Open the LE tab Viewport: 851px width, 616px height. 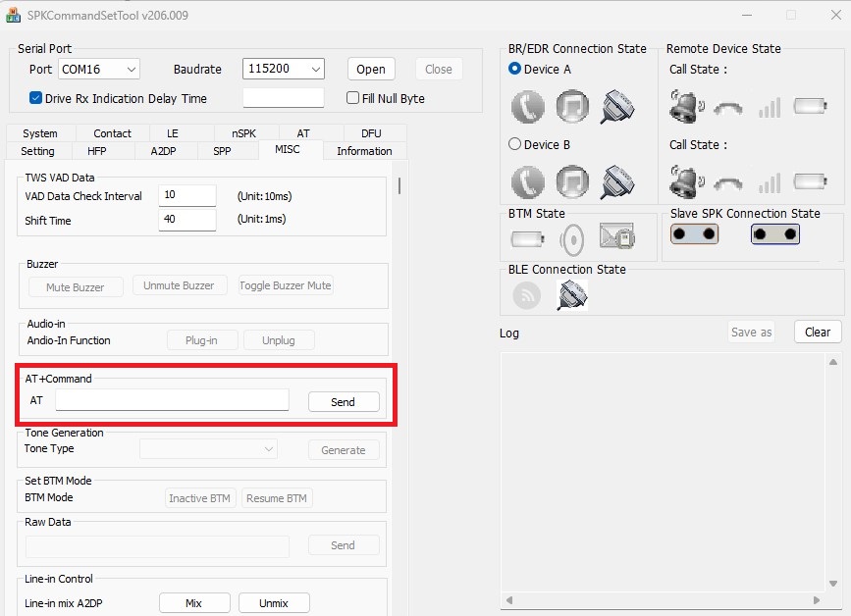point(172,133)
